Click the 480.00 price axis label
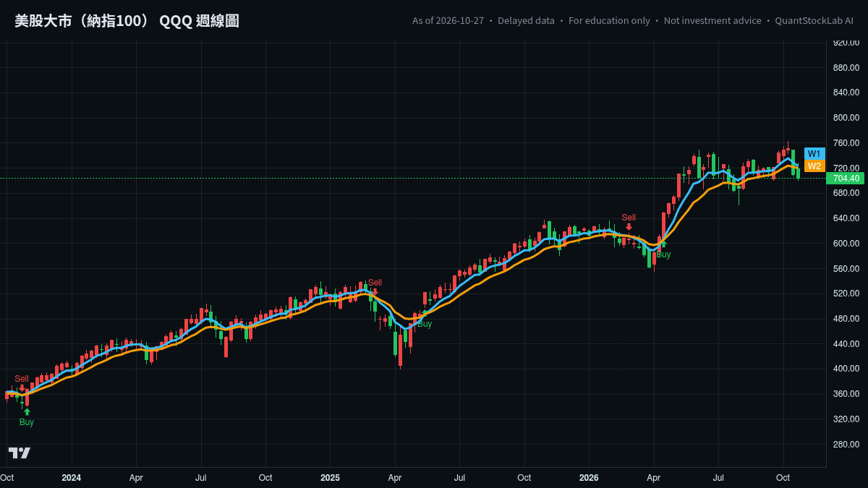 click(x=846, y=319)
